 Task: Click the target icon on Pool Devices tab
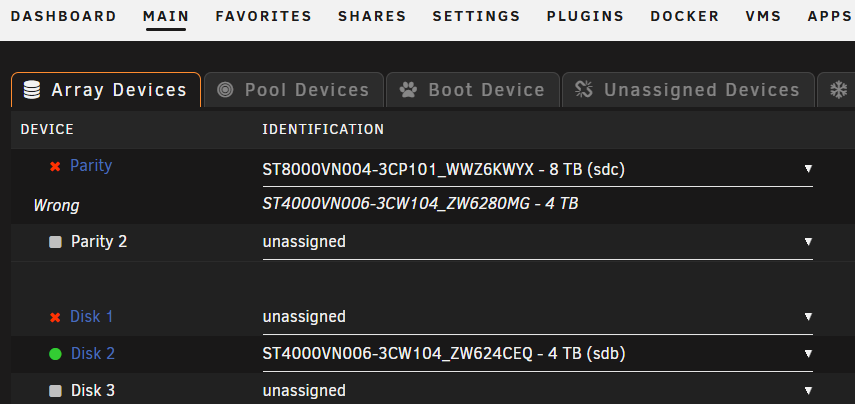tap(225, 89)
